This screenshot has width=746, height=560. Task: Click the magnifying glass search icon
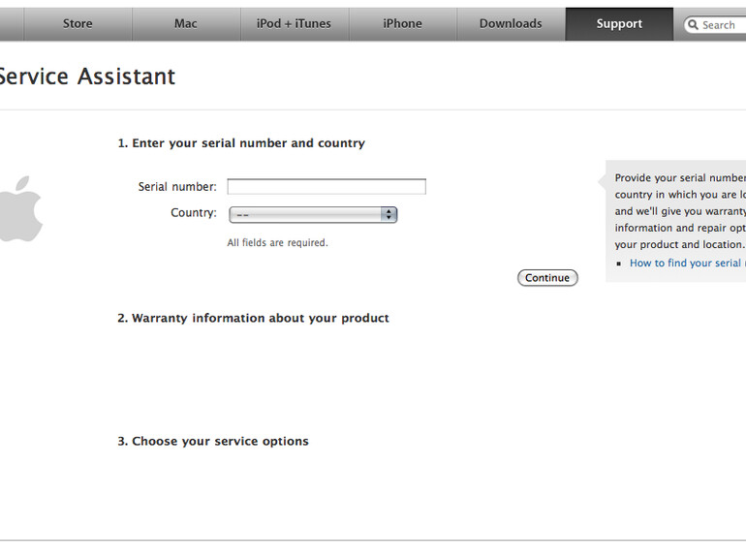click(693, 25)
